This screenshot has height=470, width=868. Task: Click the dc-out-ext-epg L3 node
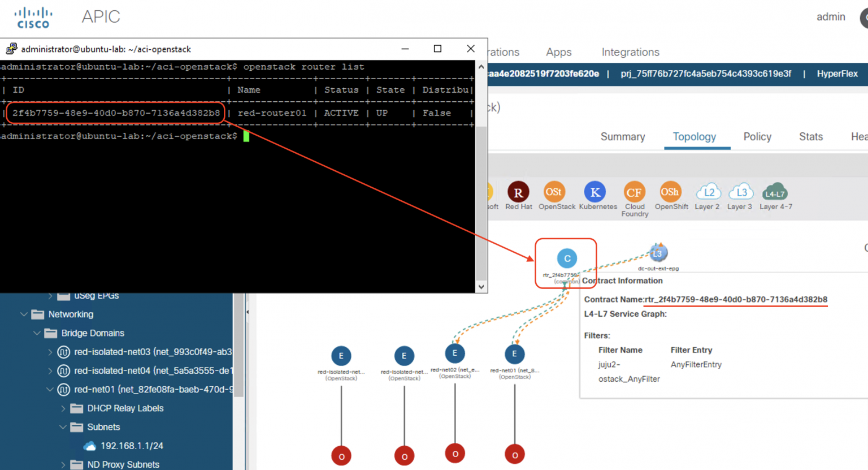[x=657, y=253]
